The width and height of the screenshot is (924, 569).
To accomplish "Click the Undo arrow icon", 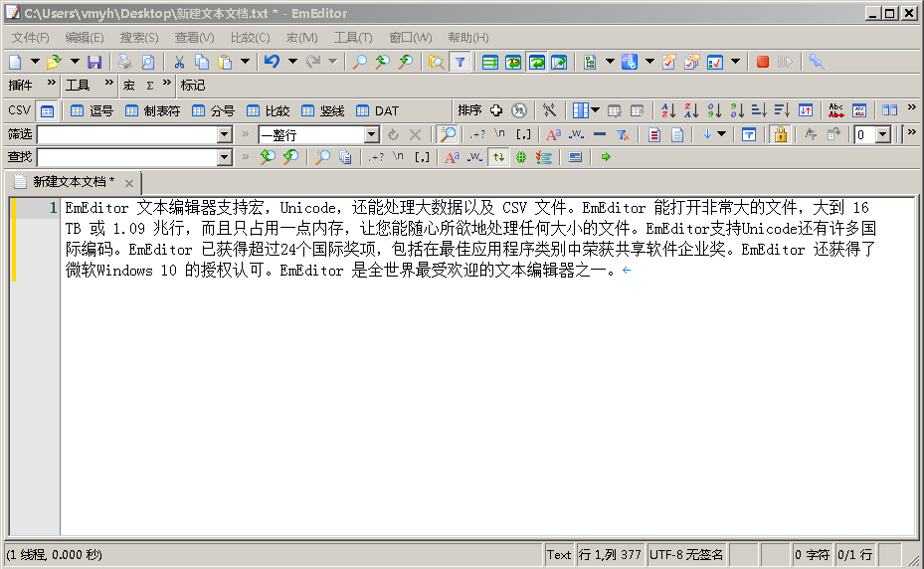I will (x=272, y=62).
